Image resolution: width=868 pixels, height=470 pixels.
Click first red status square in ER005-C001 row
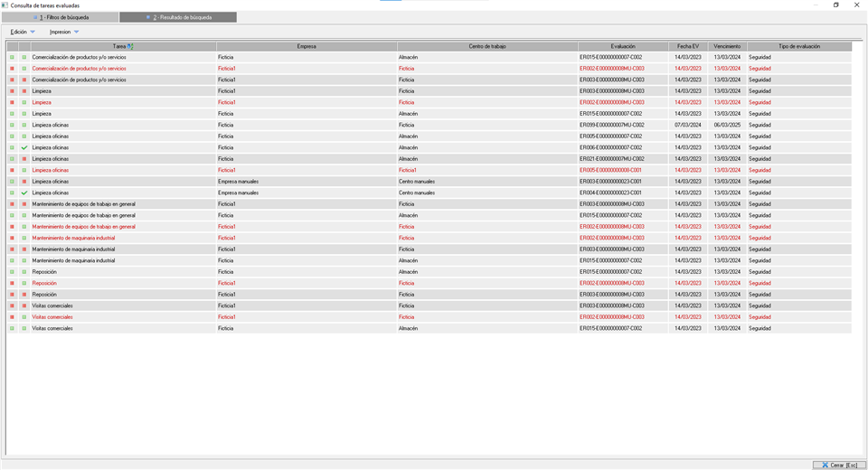[x=12, y=170]
